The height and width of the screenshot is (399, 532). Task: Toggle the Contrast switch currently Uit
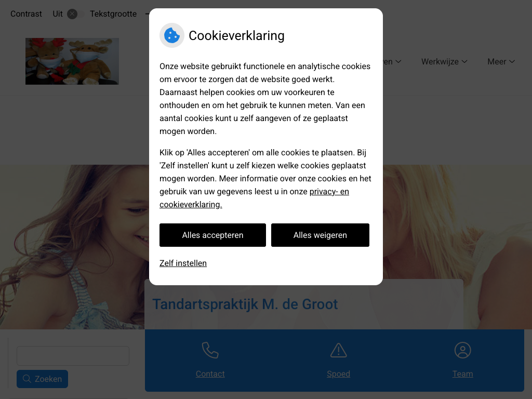coord(75,14)
